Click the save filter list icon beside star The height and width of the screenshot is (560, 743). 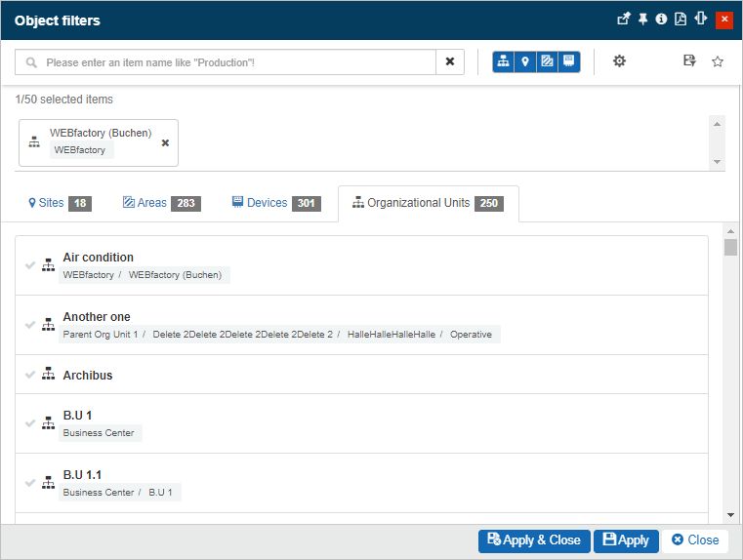pyautogui.click(x=689, y=61)
